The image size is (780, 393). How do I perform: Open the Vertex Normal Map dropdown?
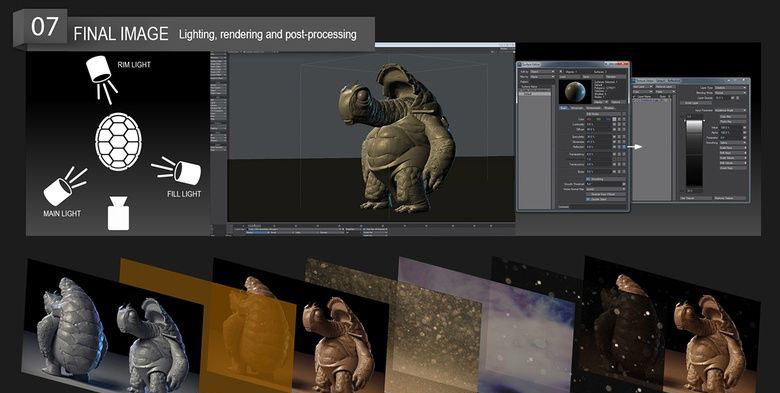(606, 189)
